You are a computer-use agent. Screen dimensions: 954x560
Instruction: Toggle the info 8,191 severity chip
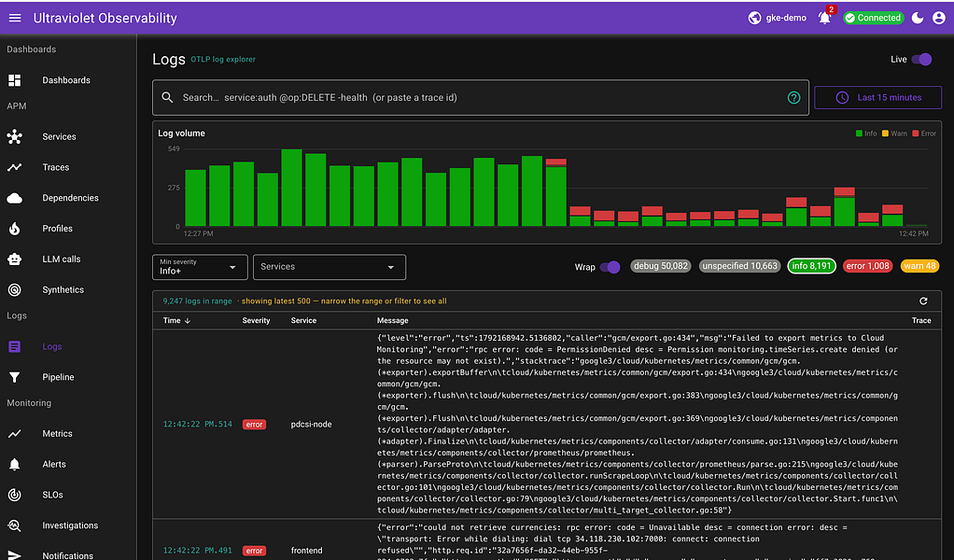pos(811,266)
